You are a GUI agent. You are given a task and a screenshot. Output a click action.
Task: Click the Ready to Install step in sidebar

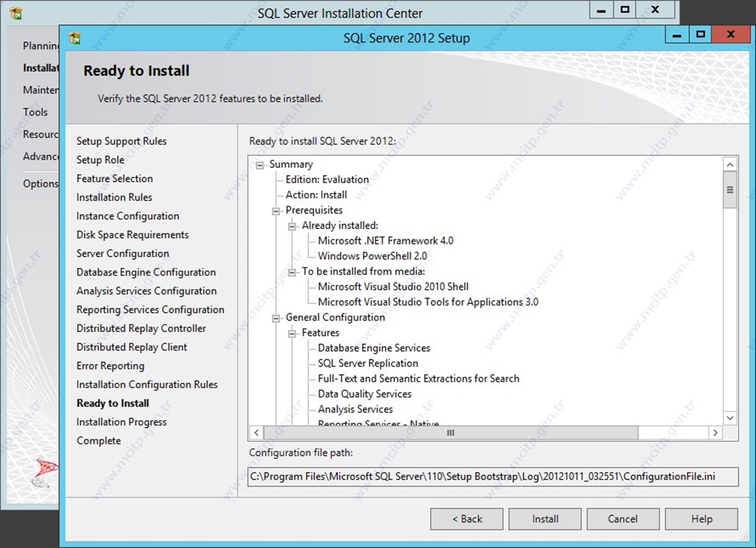[x=113, y=404]
